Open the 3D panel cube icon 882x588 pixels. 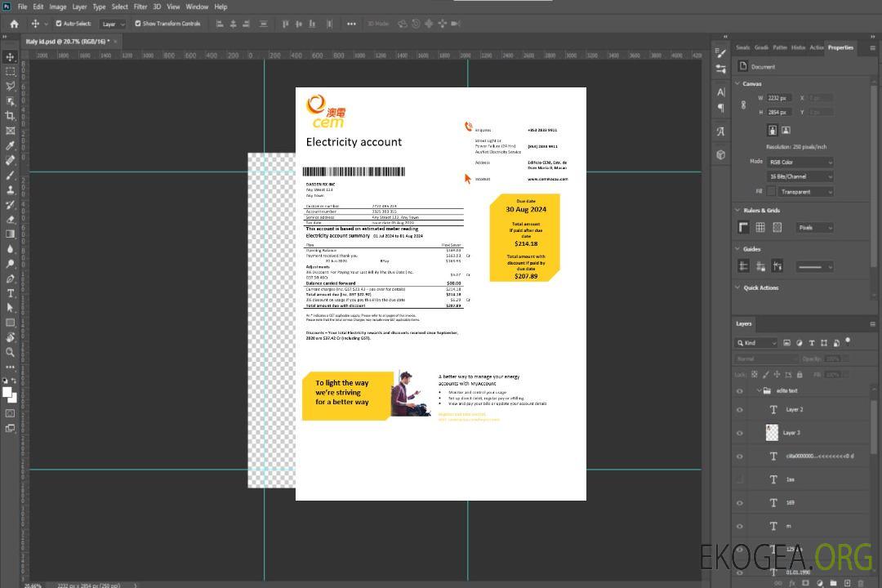(x=720, y=154)
